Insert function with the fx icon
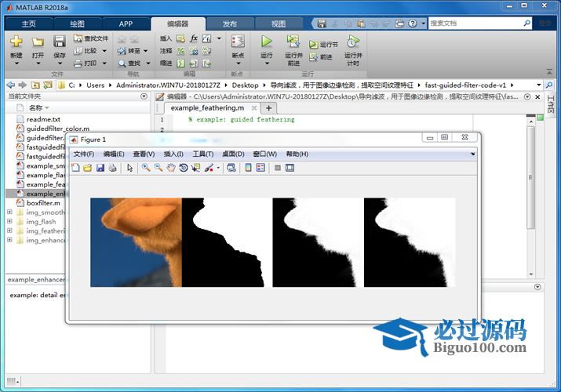The height and width of the screenshot is (392, 561). pos(194,38)
